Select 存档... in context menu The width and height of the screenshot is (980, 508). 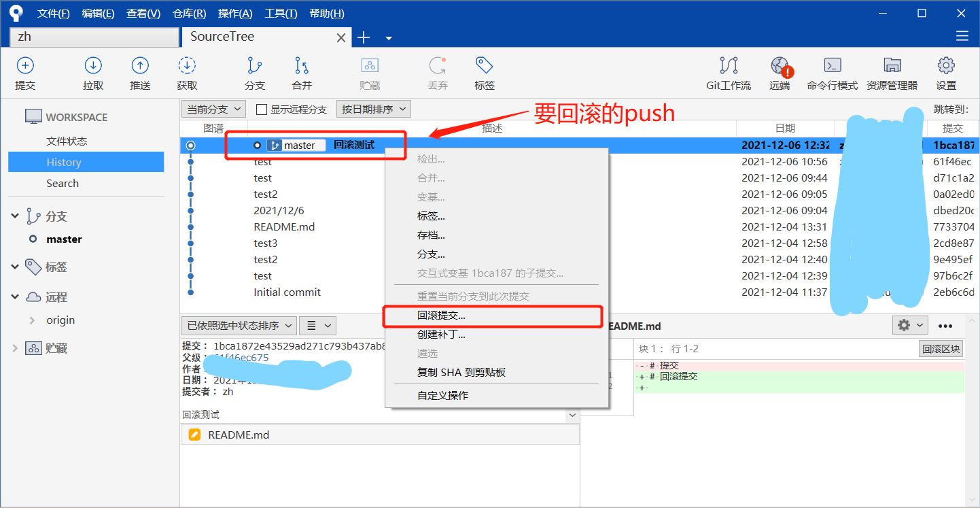pos(496,235)
